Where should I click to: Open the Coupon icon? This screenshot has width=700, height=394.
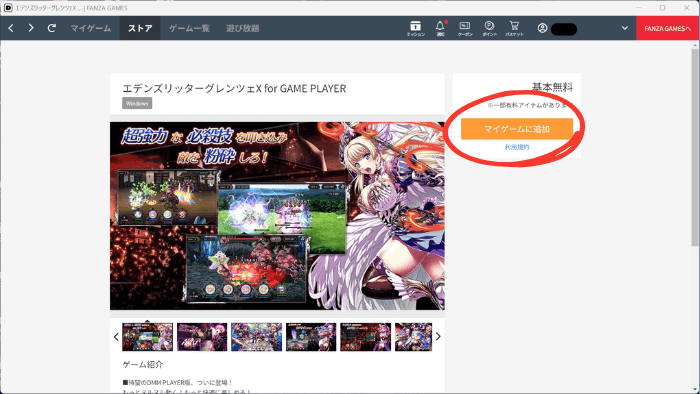tap(465, 29)
